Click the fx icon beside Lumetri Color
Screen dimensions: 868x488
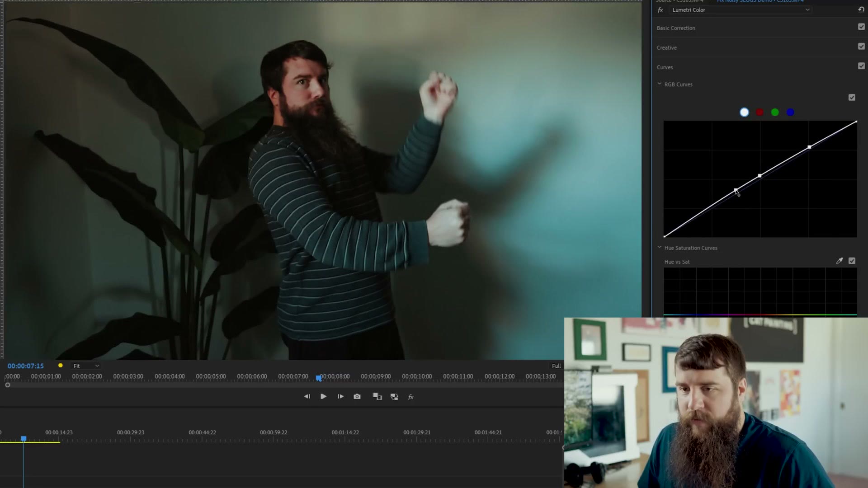click(660, 10)
